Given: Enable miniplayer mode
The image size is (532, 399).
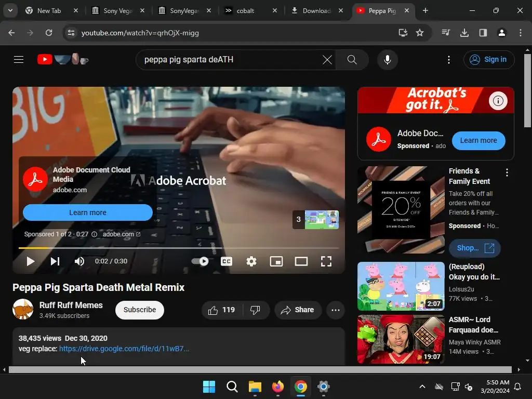Looking at the screenshot, I should pos(276,261).
